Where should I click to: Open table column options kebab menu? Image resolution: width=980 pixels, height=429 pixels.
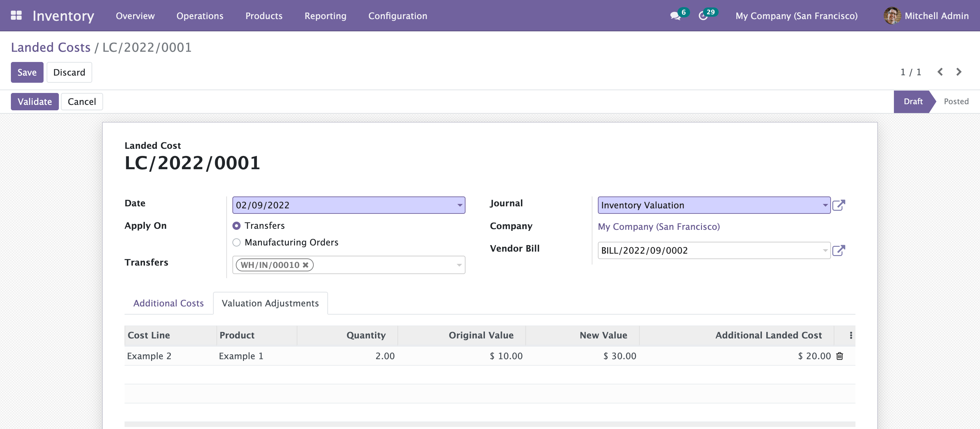point(851,335)
